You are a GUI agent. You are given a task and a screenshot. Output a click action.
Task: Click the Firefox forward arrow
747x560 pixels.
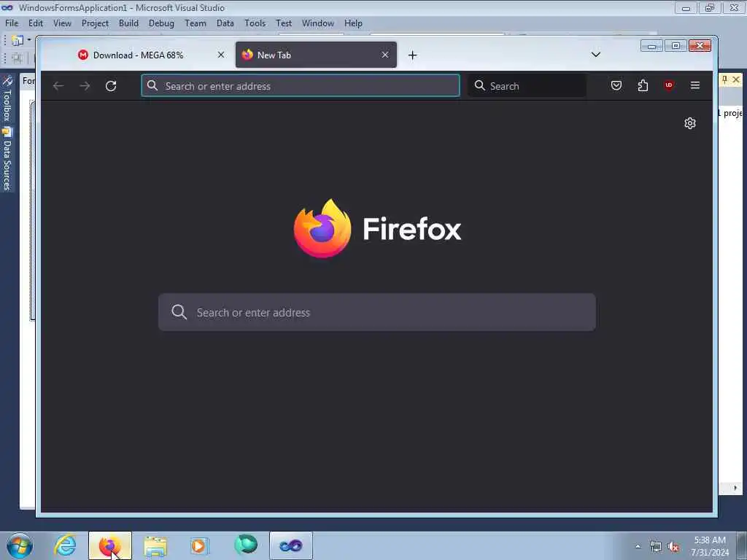point(85,86)
